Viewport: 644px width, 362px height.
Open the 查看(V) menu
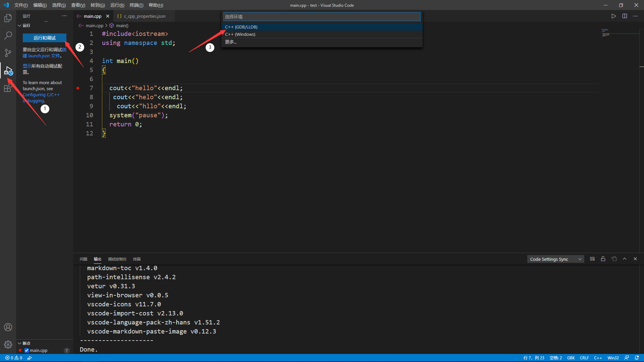78,5
